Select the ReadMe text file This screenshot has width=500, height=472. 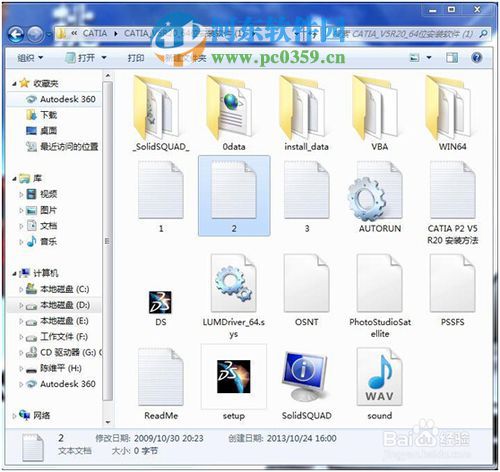(x=161, y=383)
